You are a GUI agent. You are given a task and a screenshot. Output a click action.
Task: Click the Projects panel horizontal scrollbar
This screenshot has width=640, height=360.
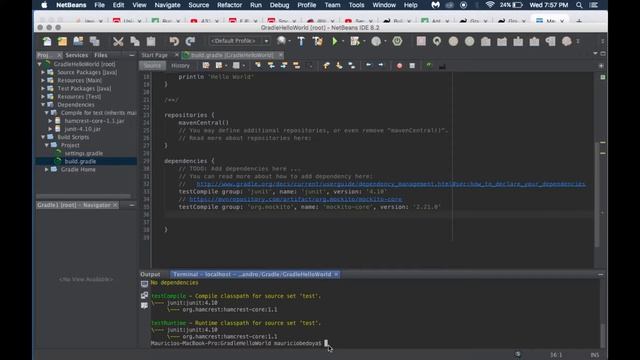coord(84,196)
